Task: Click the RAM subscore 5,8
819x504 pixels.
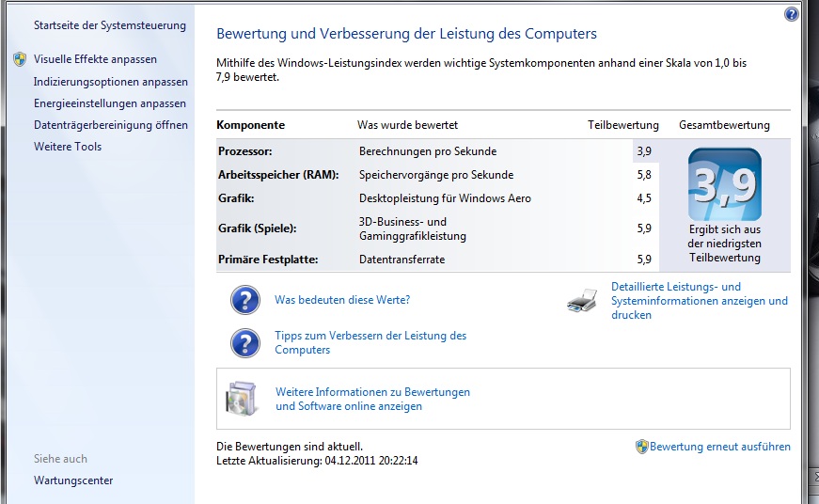Action: click(644, 175)
